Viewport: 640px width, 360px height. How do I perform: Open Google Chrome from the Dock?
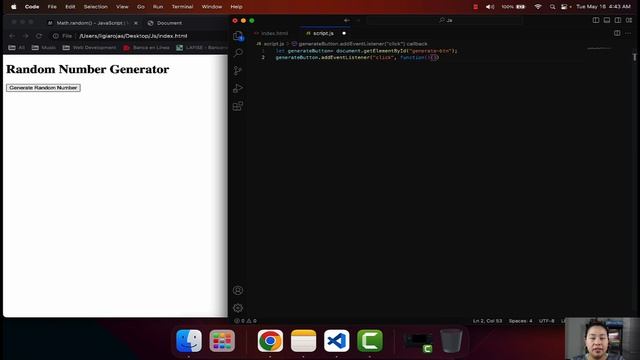[x=270, y=341]
